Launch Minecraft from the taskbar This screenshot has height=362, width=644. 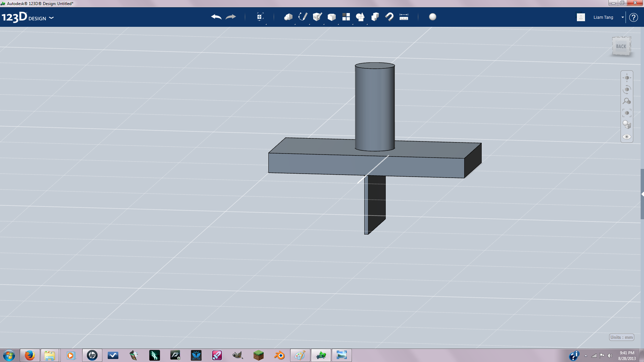[259, 355]
